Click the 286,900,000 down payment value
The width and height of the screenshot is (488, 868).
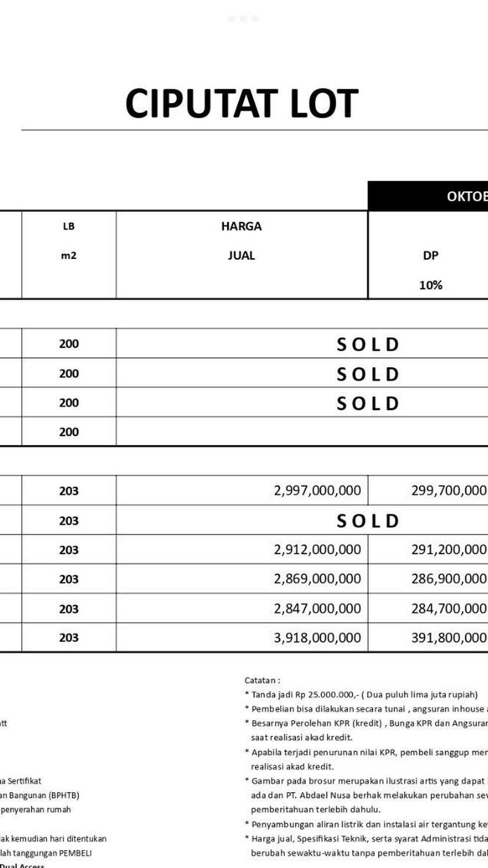pyautogui.click(x=449, y=579)
